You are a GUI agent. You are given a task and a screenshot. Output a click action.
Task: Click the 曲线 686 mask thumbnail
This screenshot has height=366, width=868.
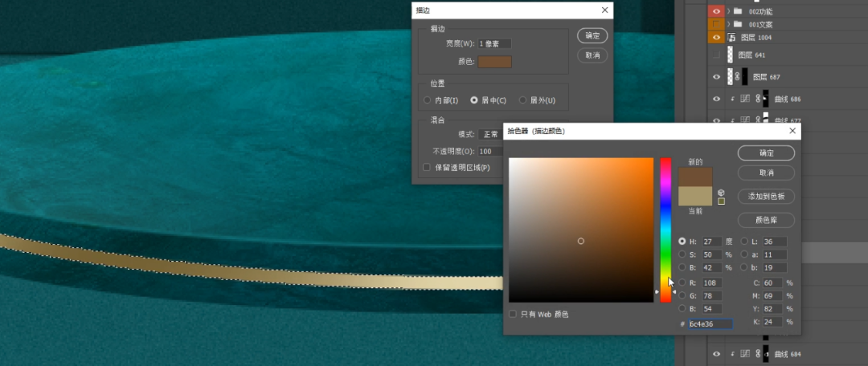tap(766, 99)
